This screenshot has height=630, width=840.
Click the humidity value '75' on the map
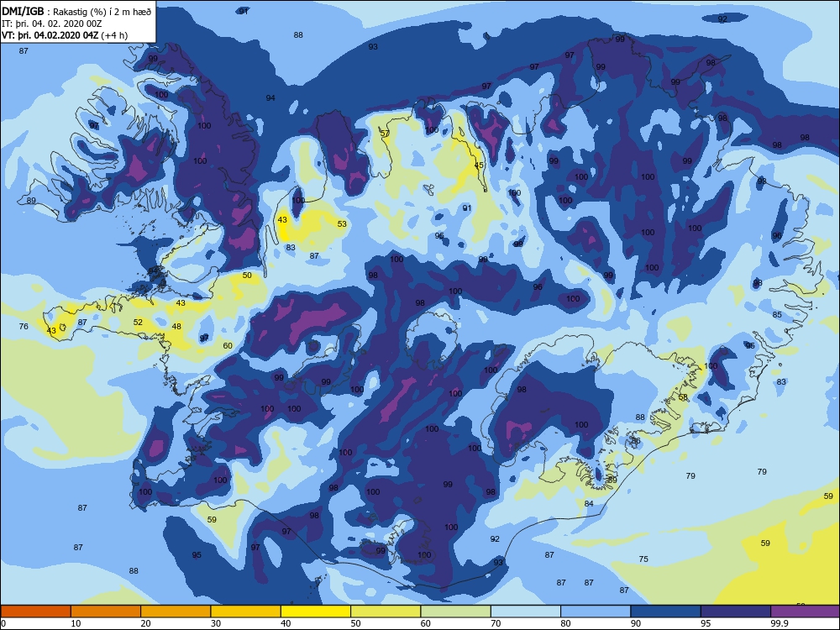(x=643, y=559)
